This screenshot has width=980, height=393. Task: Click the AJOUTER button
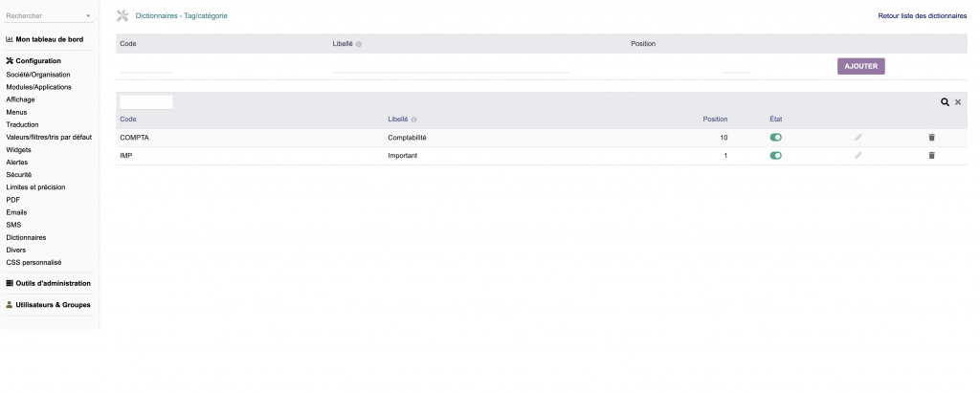pyautogui.click(x=860, y=66)
